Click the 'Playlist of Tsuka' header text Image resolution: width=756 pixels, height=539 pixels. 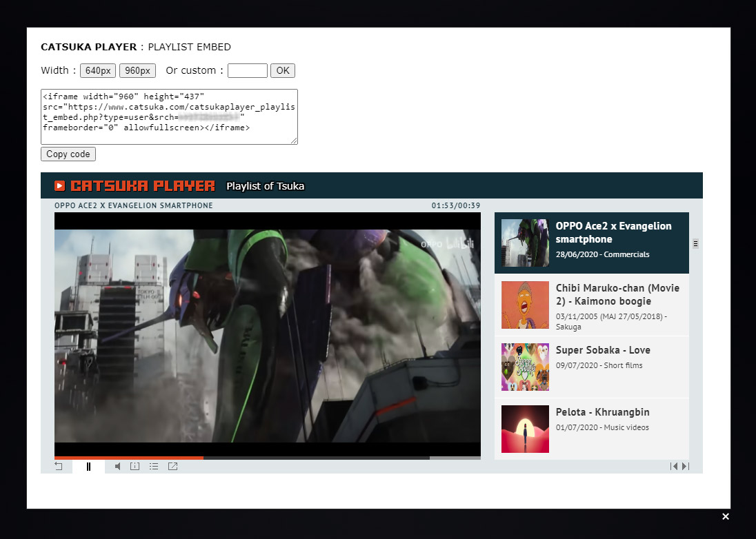coord(265,186)
